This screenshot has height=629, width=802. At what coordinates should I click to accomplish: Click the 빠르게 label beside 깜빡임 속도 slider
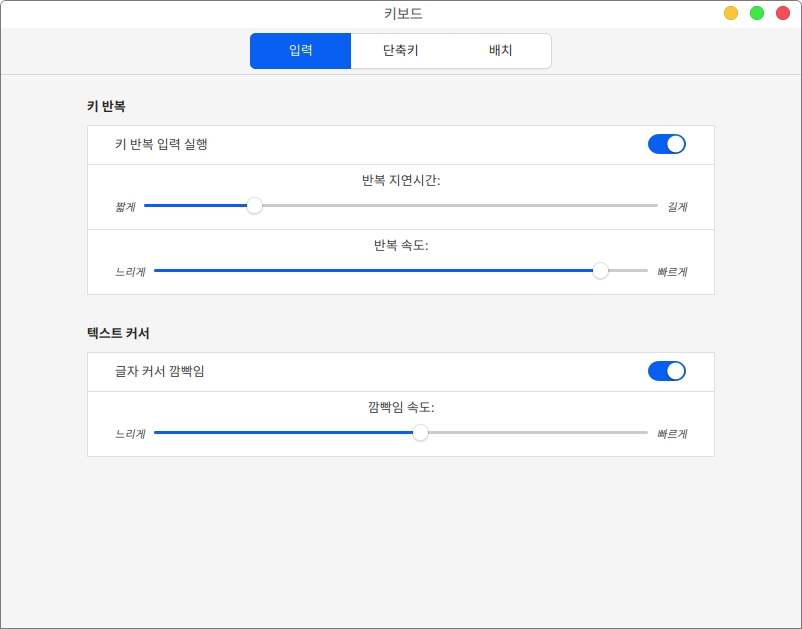[x=672, y=434]
